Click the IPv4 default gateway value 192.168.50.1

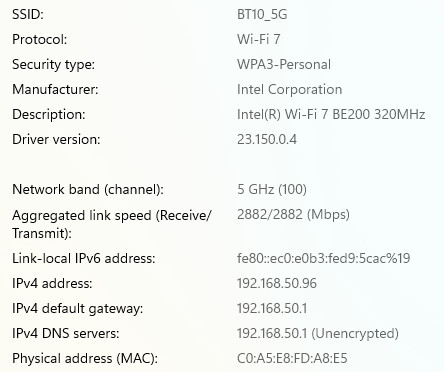point(272,308)
